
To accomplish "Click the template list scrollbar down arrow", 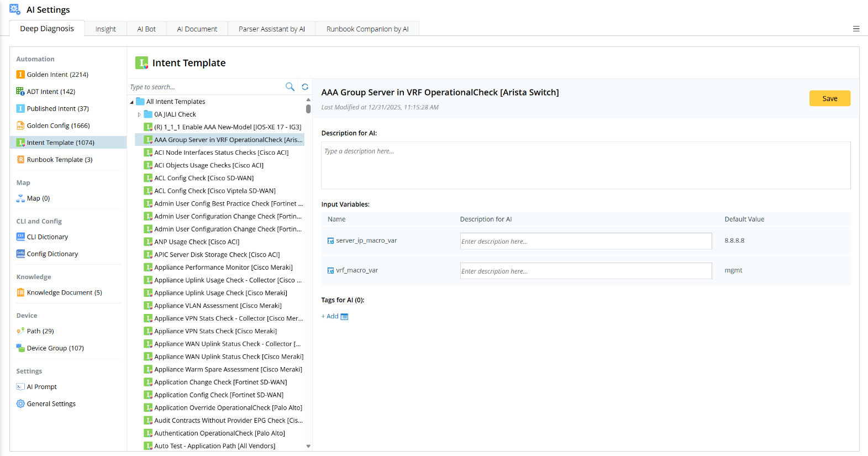I will 308,446.
